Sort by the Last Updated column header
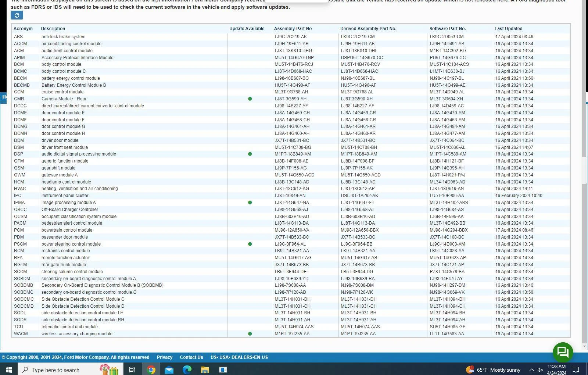 click(x=508, y=29)
